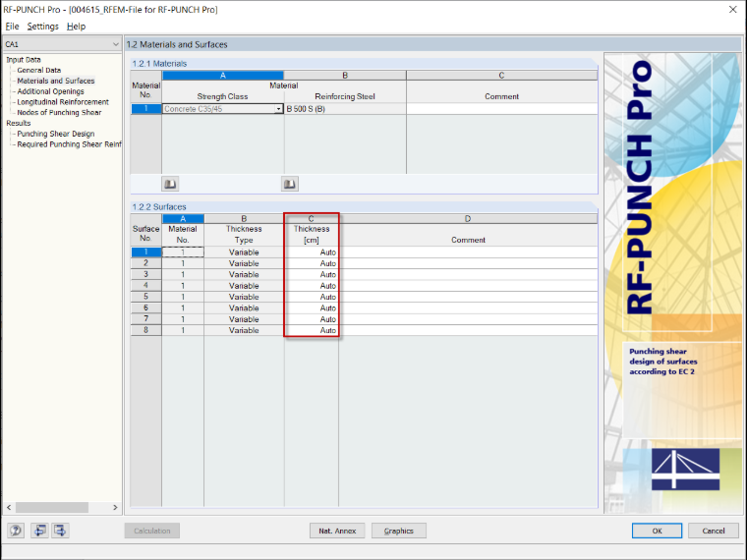The width and height of the screenshot is (747, 560).
Task: Select Materials and Surfaces tree item
Action: pyautogui.click(x=56, y=81)
